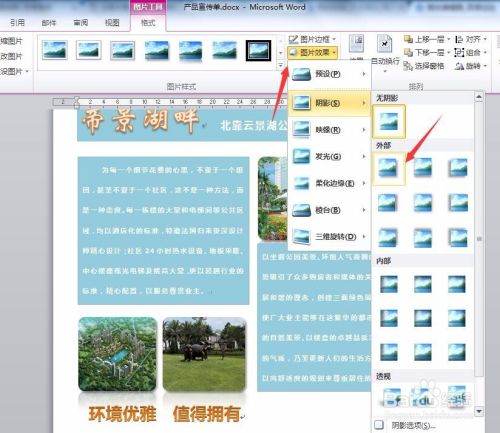500x433 pixels.
Task: Switch to the 视图 view tab
Action: pos(112,23)
